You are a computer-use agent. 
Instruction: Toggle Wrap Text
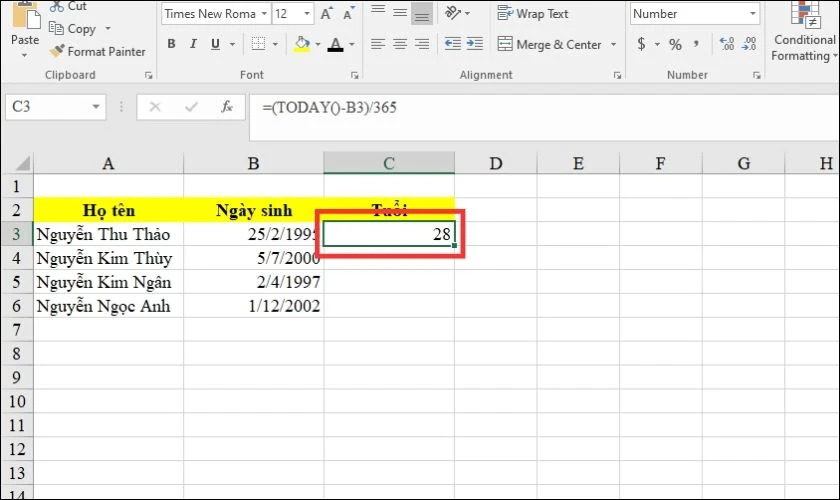coord(532,14)
